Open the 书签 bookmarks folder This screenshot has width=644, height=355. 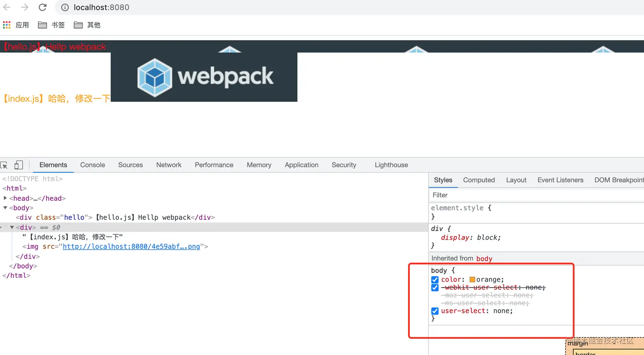51,25
